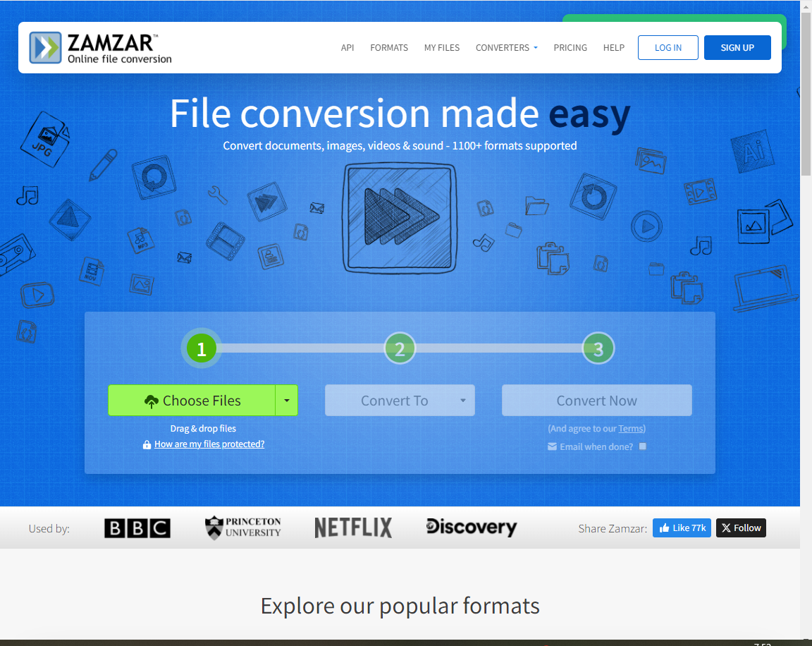Click the X Follow button
The image size is (812, 646).
tap(741, 528)
